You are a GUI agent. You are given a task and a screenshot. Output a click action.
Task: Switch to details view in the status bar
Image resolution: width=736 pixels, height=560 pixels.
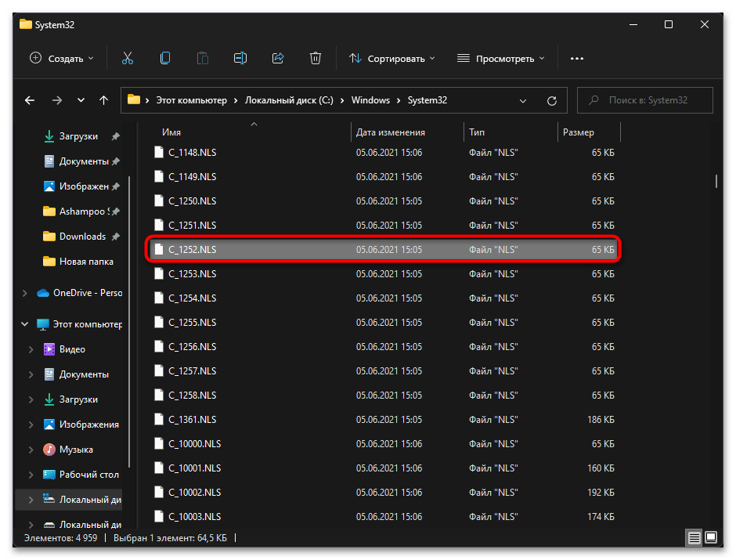tap(694, 538)
